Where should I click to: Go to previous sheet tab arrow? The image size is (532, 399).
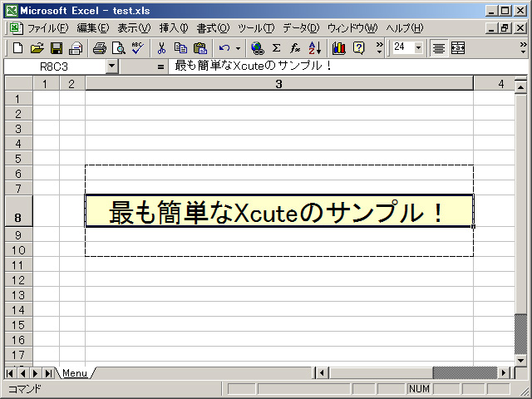[22, 373]
